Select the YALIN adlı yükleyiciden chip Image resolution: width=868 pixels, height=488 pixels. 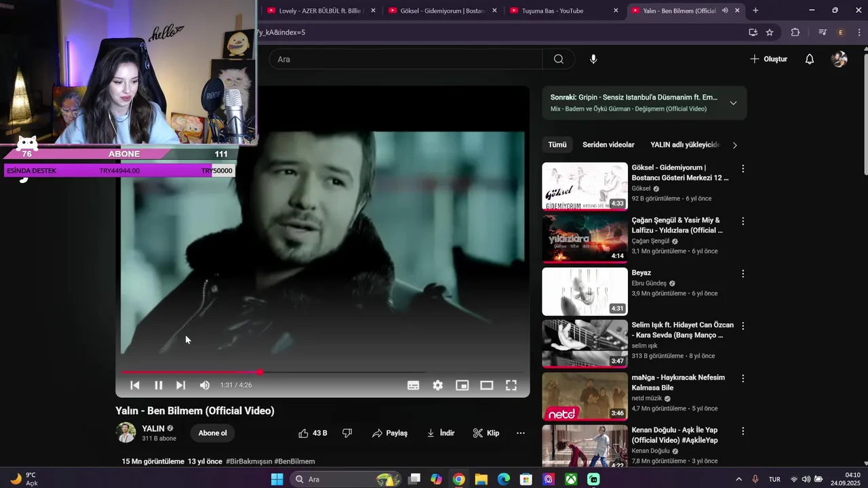click(x=684, y=145)
